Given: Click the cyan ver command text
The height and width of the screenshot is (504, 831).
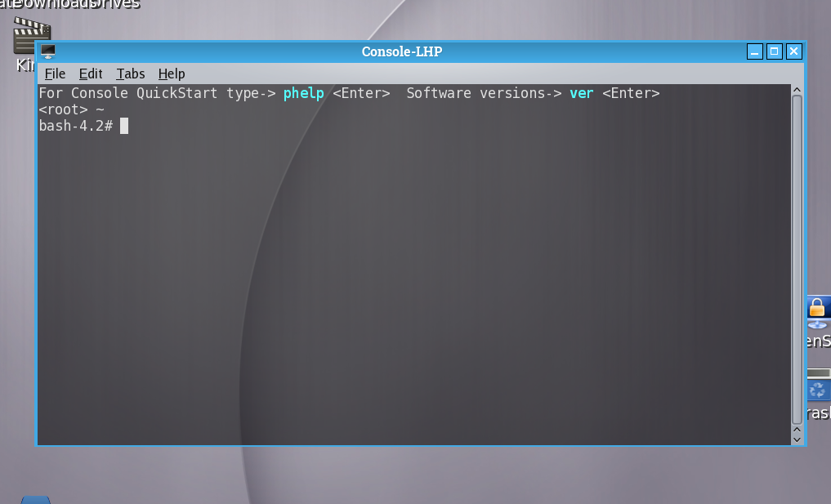Looking at the screenshot, I should (582, 93).
